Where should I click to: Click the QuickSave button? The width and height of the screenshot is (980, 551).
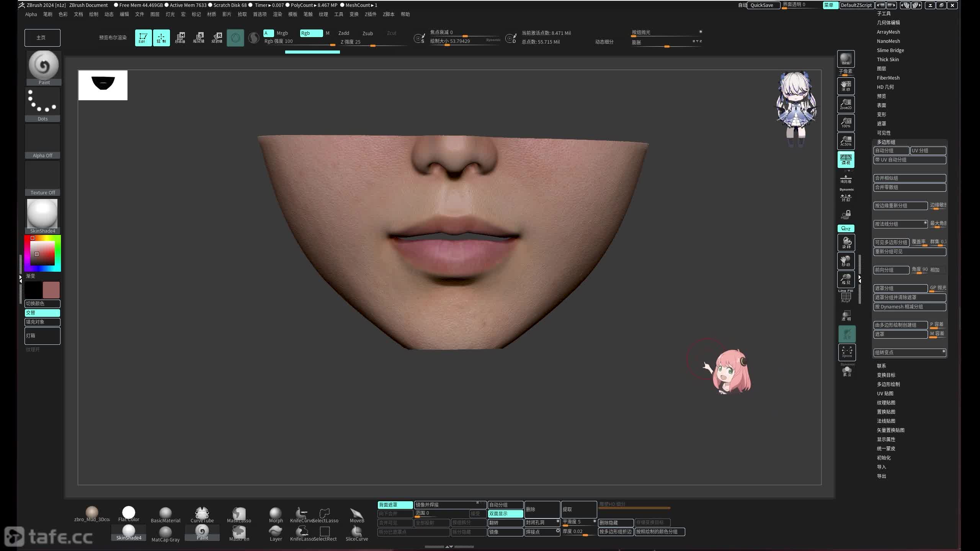pyautogui.click(x=763, y=5)
